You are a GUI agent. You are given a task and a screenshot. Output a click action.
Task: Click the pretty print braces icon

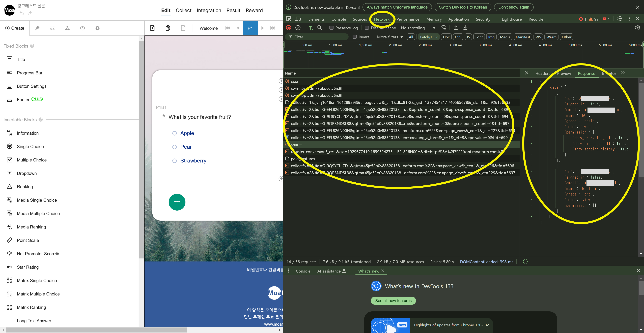525,261
